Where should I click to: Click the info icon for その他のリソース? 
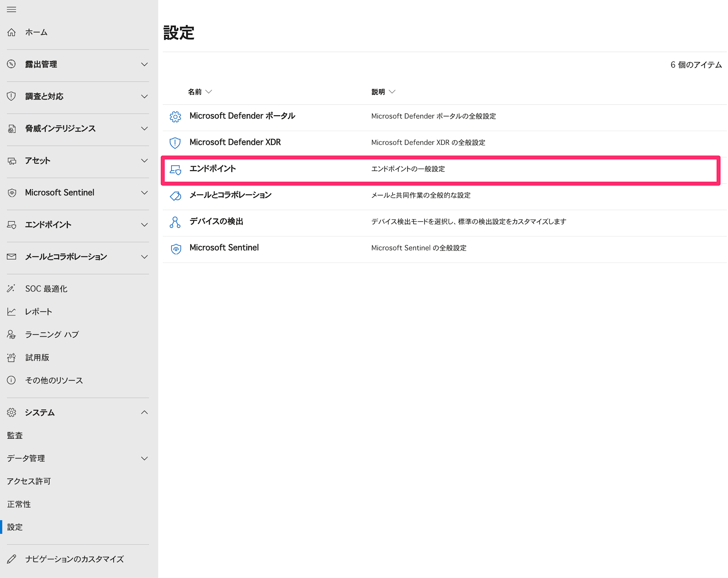12,380
